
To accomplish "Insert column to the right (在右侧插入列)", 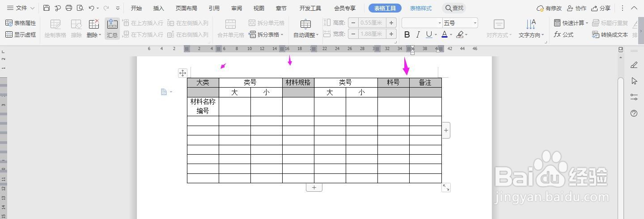I will pos(188,34).
